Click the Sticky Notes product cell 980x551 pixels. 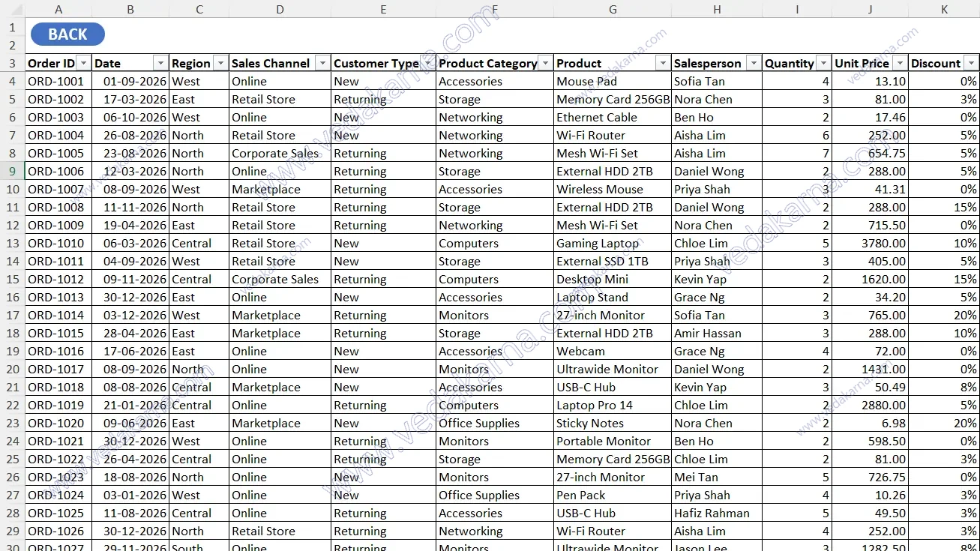tap(613, 424)
